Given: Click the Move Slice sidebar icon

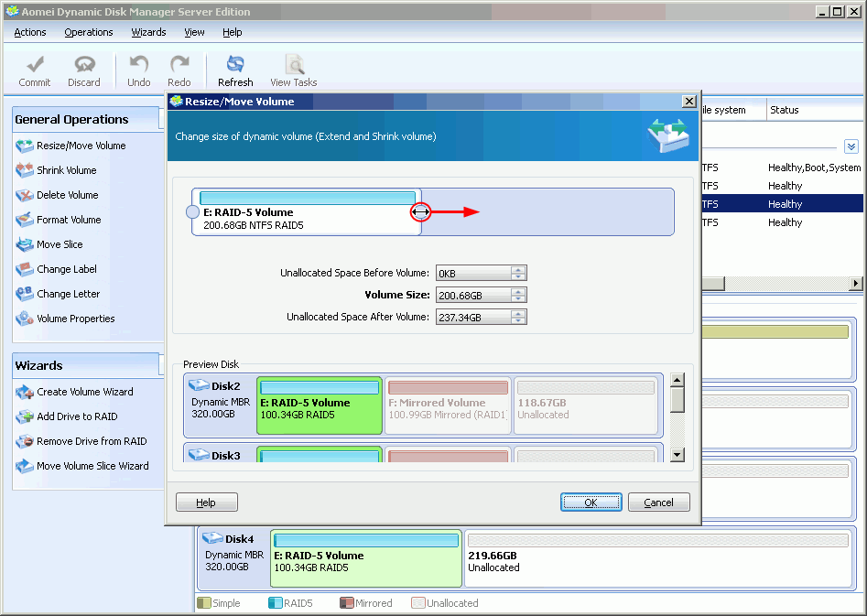Looking at the screenshot, I should (25, 244).
